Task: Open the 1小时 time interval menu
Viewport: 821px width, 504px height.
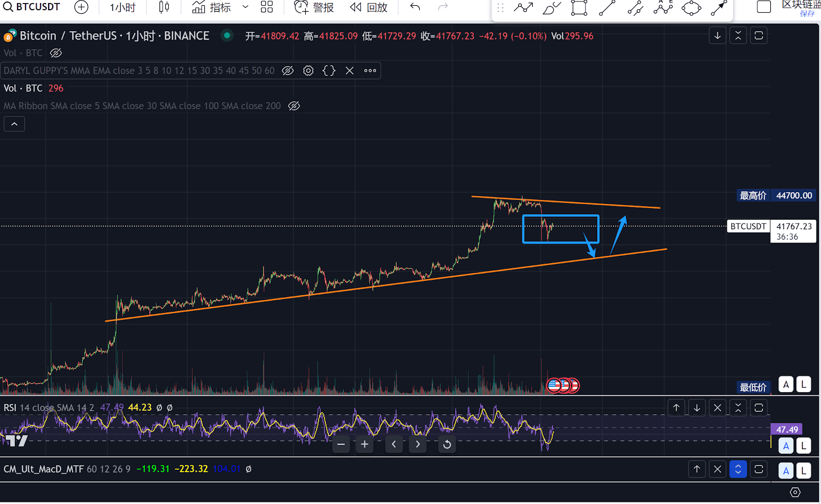Action: click(123, 7)
